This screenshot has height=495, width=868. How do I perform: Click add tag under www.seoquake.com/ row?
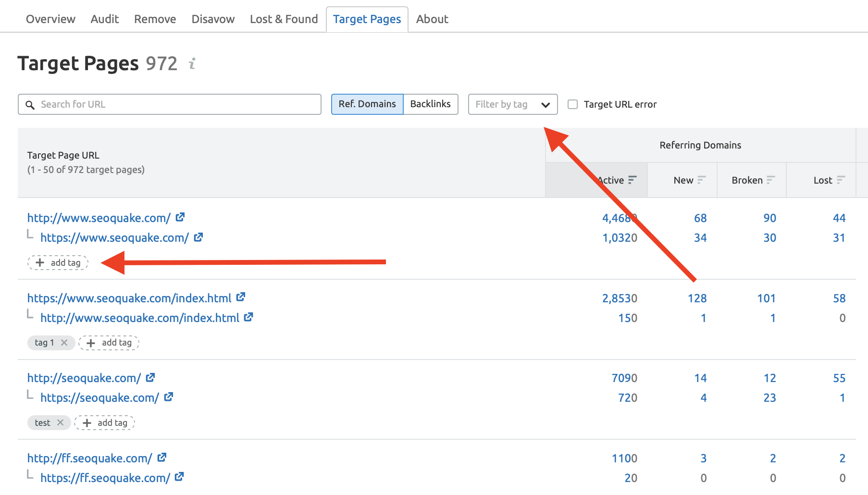[x=58, y=262]
